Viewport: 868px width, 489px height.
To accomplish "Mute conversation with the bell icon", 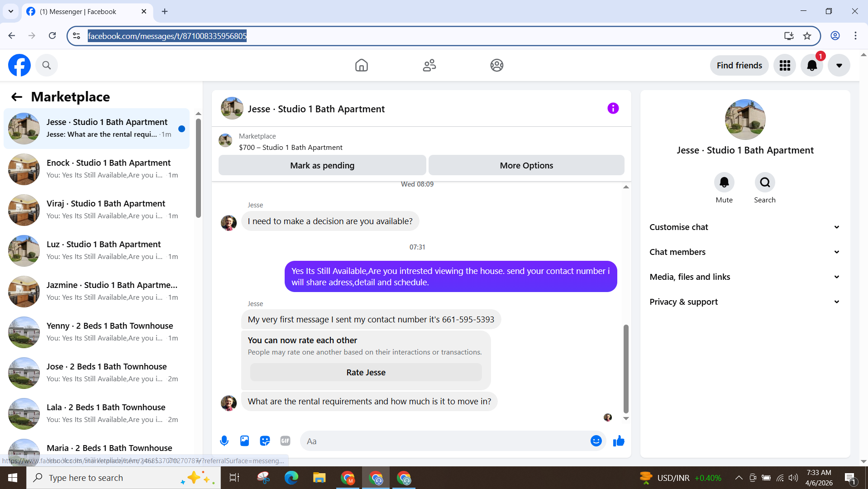I will (724, 182).
